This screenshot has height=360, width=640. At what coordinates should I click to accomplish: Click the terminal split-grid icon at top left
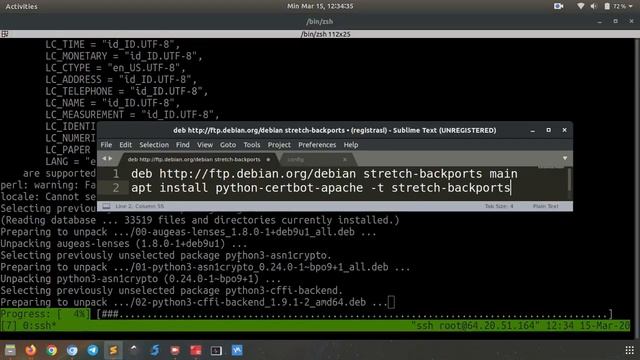tap(5, 34)
